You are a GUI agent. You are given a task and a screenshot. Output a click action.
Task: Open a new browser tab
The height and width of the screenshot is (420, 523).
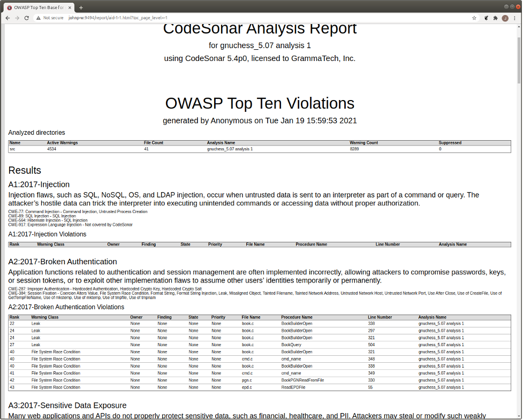click(81, 7)
